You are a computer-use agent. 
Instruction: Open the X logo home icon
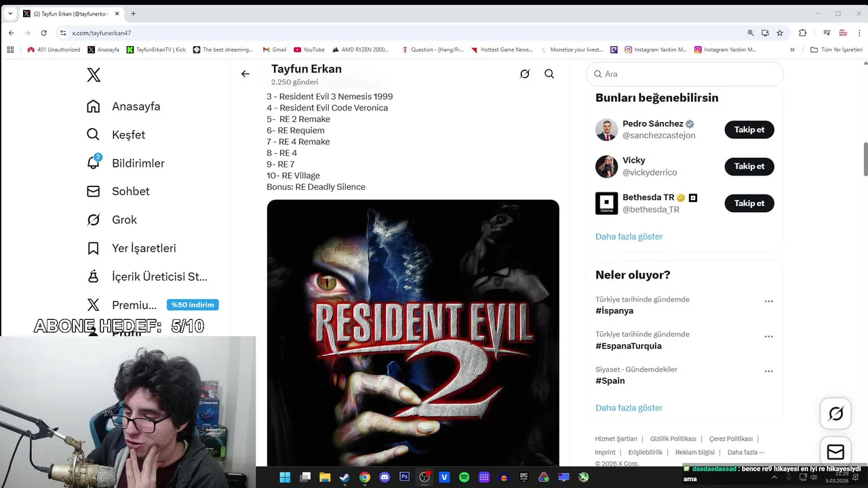coord(94,75)
